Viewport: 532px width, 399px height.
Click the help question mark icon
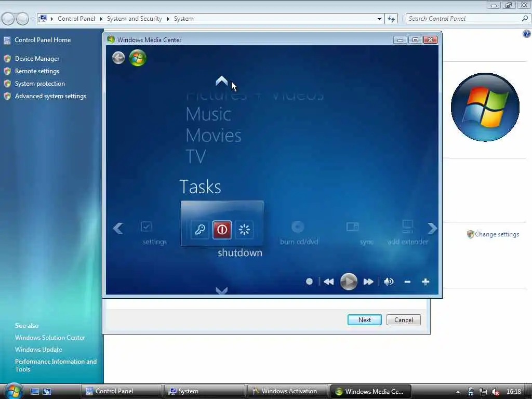[526, 34]
